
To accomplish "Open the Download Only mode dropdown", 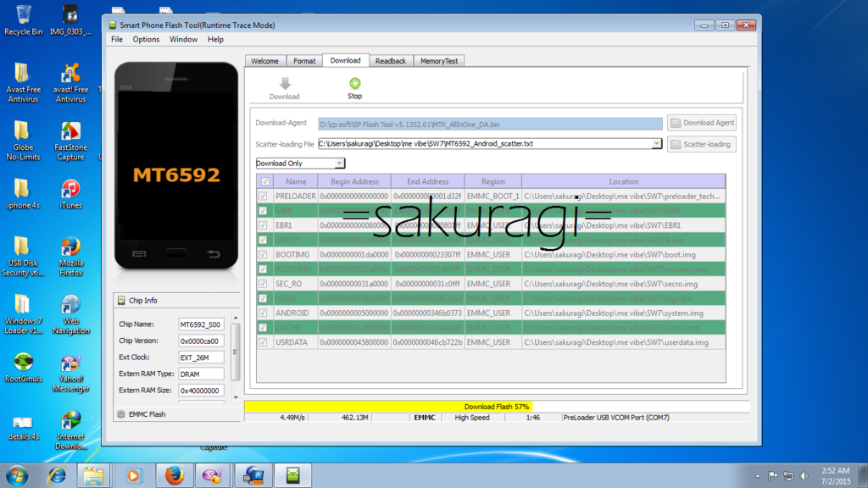I will 300,164.
